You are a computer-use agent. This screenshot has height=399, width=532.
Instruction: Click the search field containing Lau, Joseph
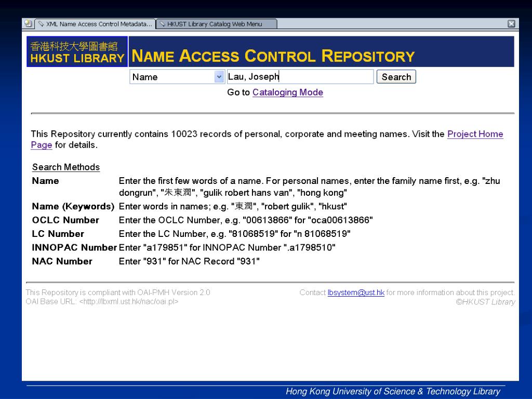pos(300,77)
